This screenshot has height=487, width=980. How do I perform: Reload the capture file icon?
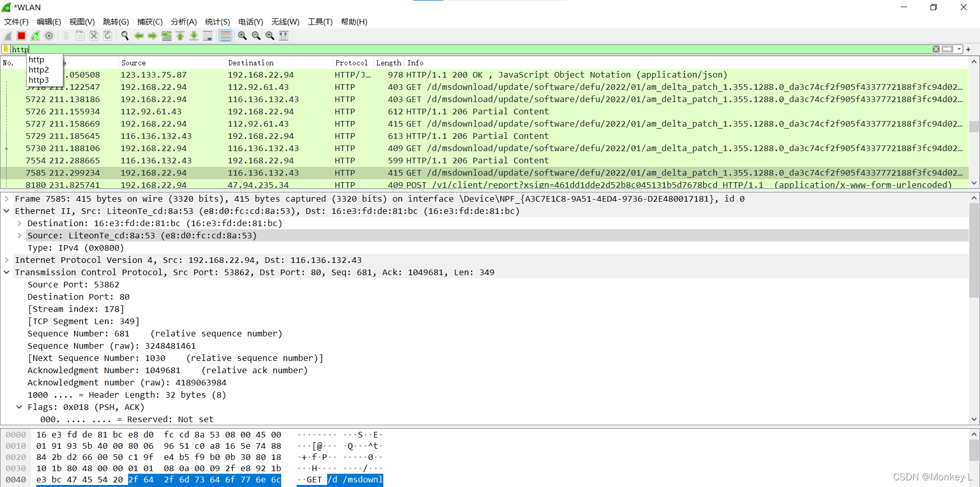point(108,36)
